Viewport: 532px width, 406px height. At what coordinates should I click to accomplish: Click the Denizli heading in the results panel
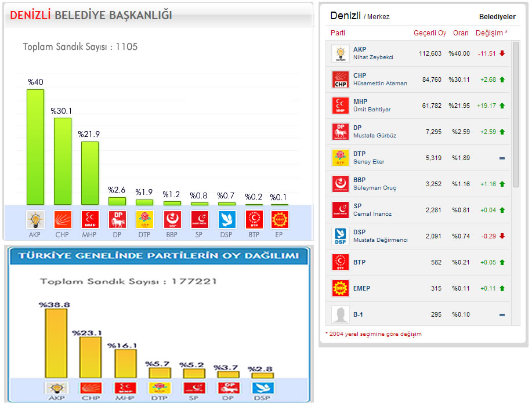345,16
